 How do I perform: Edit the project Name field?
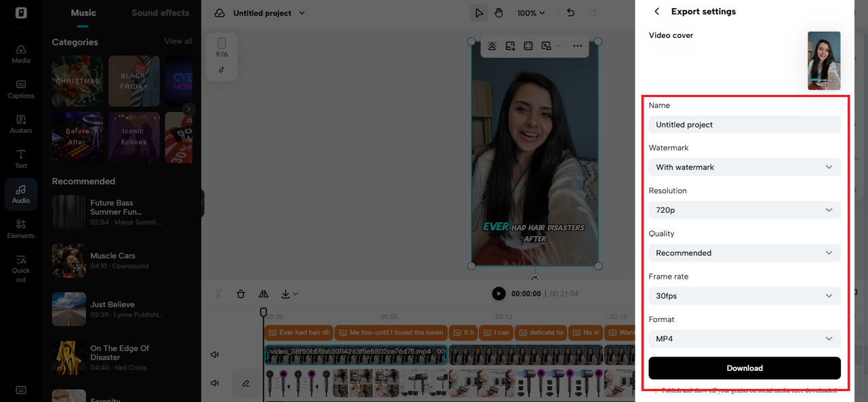pyautogui.click(x=745, y=125)
